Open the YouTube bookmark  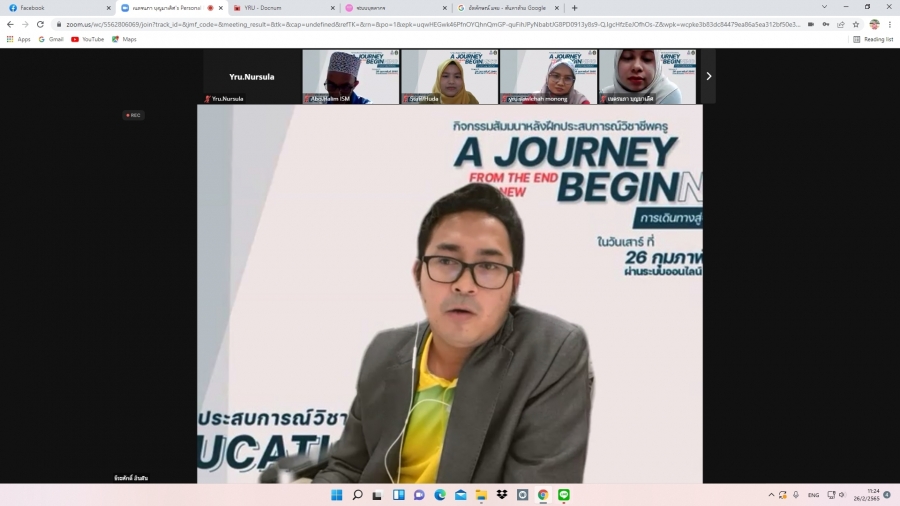(88, 39)
